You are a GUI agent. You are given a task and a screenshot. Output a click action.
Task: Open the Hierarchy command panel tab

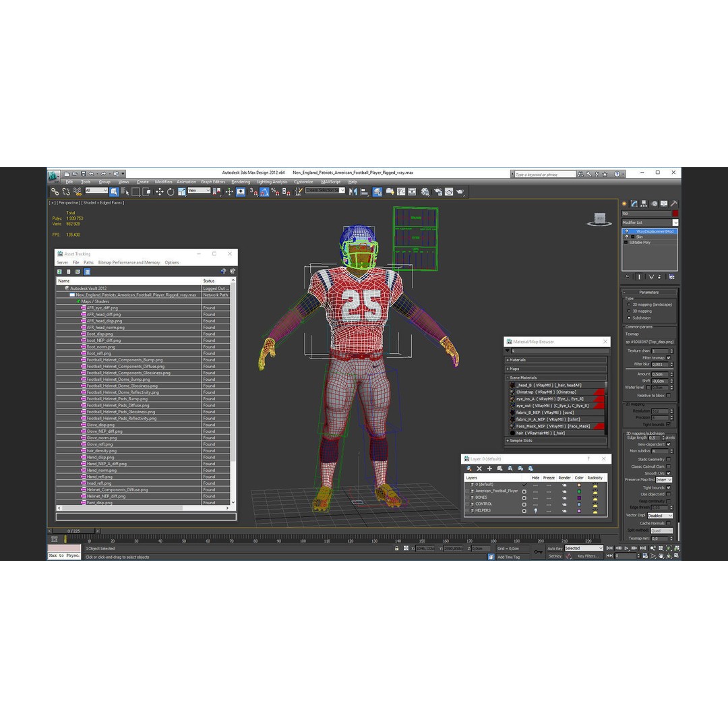pos(644,204)
